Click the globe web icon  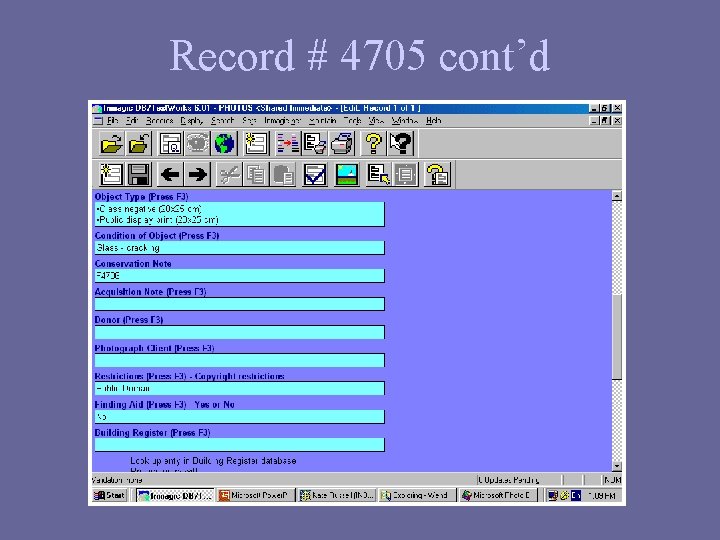point(224,144)
